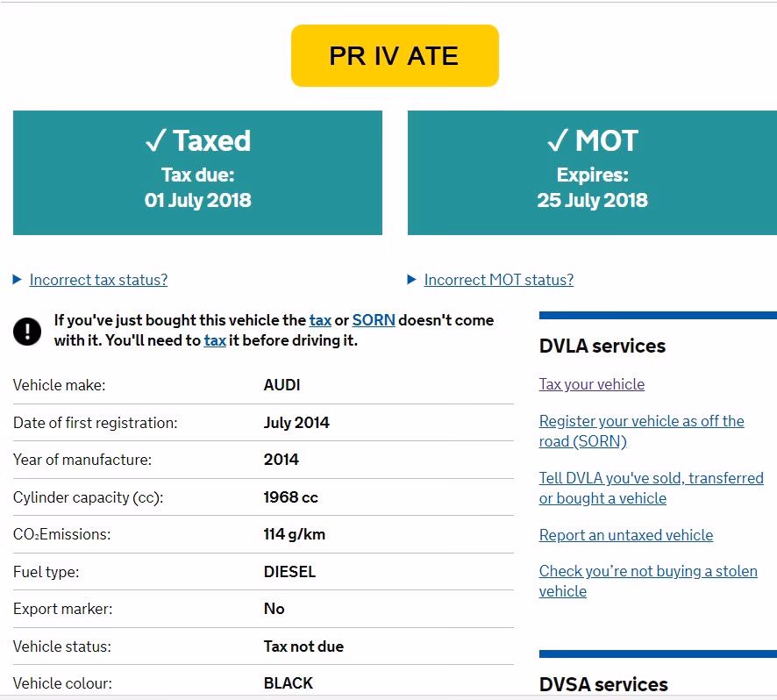This screenshot has width=777, height=700.
Task: Expand the 'Incorrect tax status?' disclosure triangle
Action: point(18,280)
